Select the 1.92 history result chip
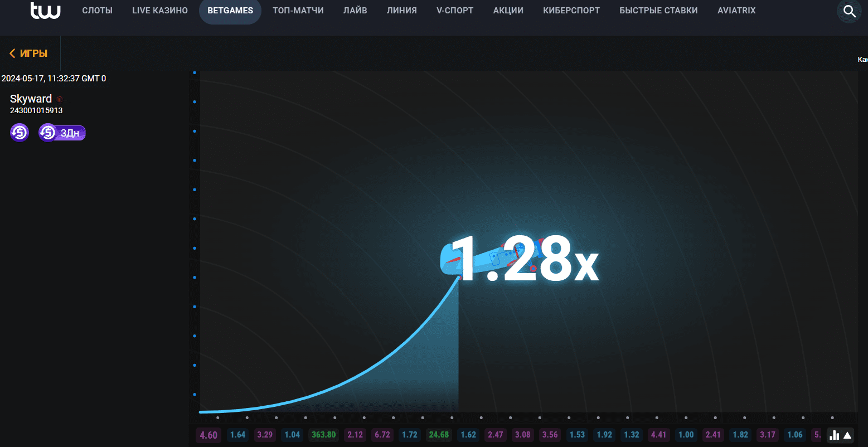This screenshot has width=868, height=447. pos(604,435)
